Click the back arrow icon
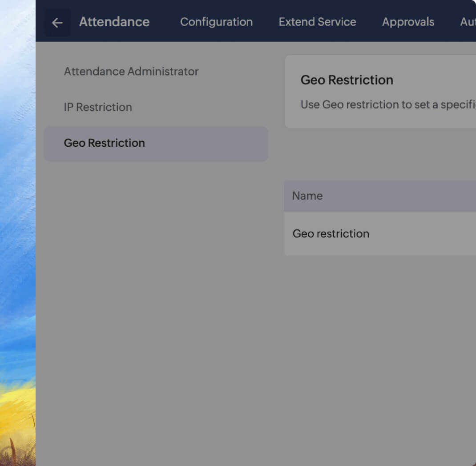Viewport: 476px width, 466px height. (x=57, y=23)
